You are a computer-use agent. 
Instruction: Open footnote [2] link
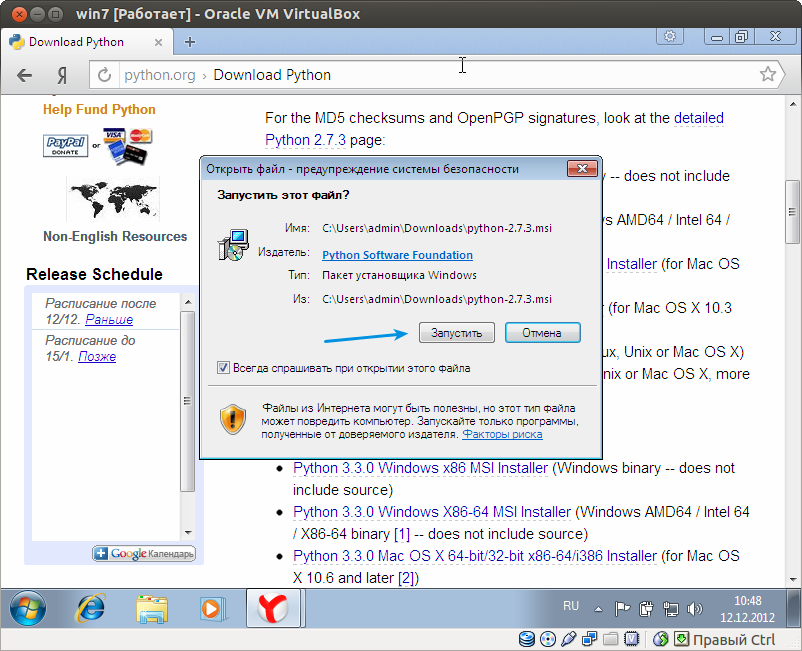408,578
